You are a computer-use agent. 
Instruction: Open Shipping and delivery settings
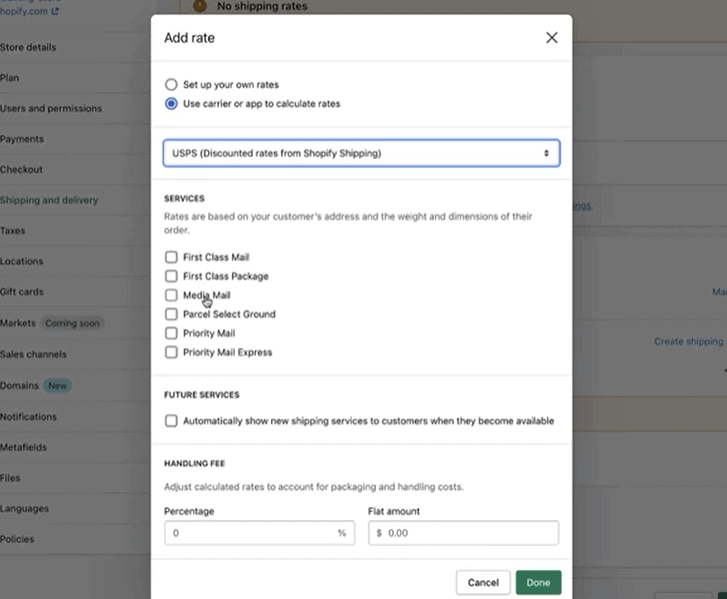49,200
